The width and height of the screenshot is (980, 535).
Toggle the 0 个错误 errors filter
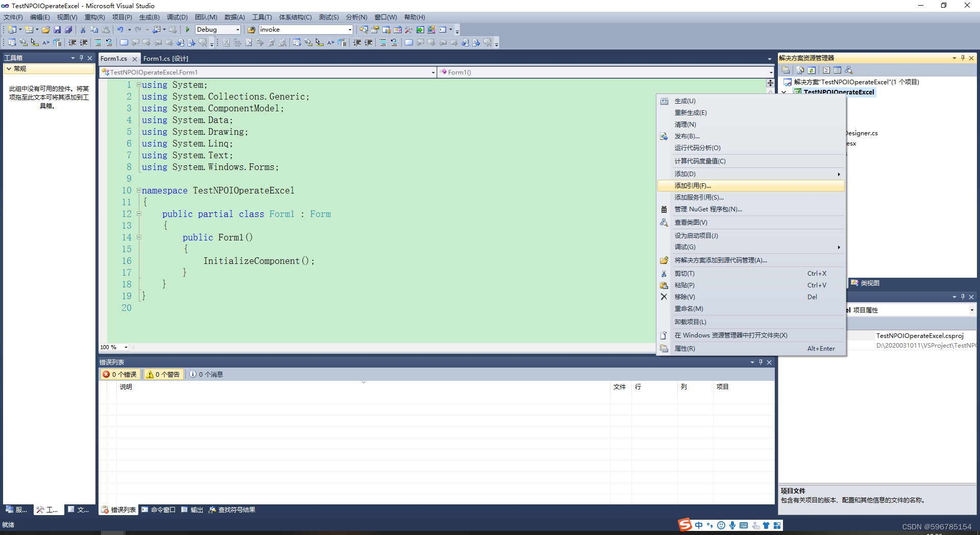click(x=120, y=374)
